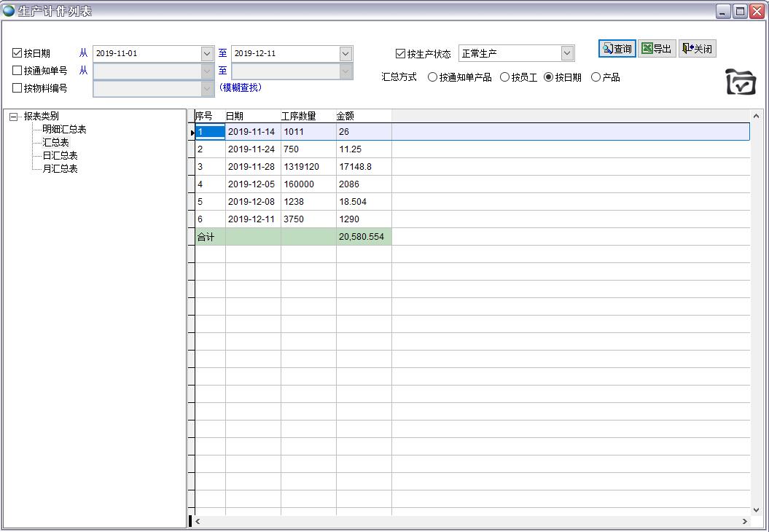Uncheck the 按日期 checkbox
Image resolution: width=769 pixels, height=532 pixels.
pos(17,53)
